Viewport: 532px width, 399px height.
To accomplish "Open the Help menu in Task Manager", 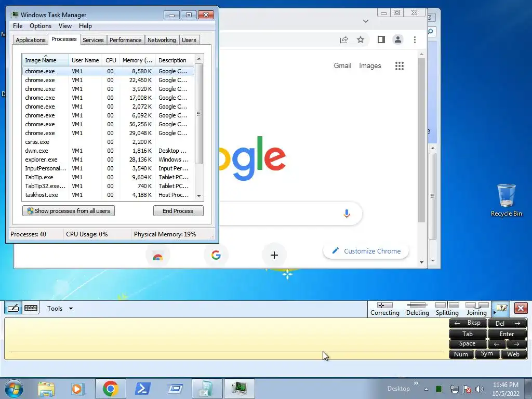I will [85, 26].
